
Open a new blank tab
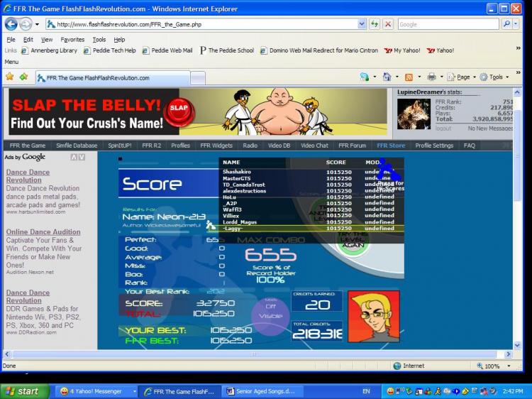pyautogui.click(x=198, y=78)
